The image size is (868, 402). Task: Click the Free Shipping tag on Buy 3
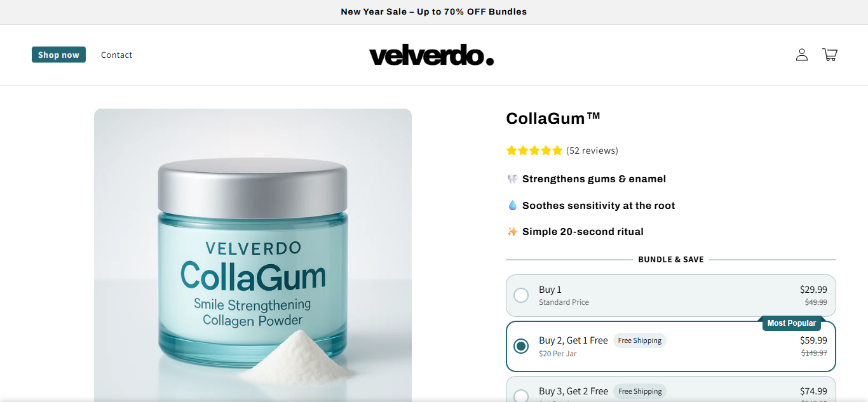(x=640, y=391)
